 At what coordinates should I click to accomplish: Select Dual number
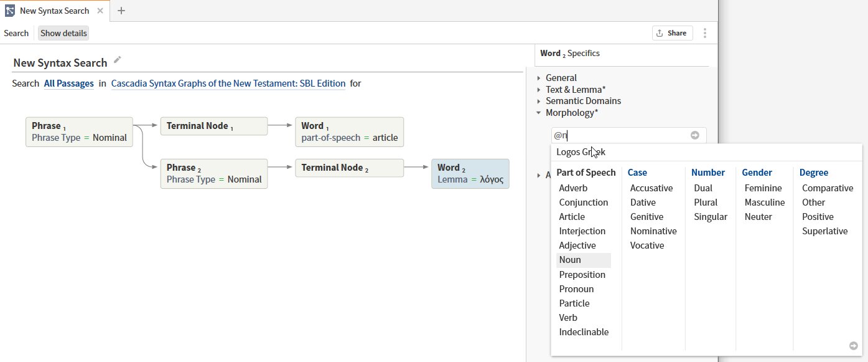pos(703,188)
